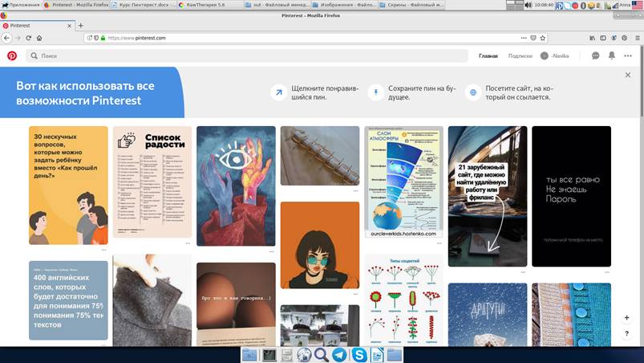The width and height of the screenshot is (644, 363).
Task: Open the three-dots options menu in Pinterest header
Action: click(628, 56)
